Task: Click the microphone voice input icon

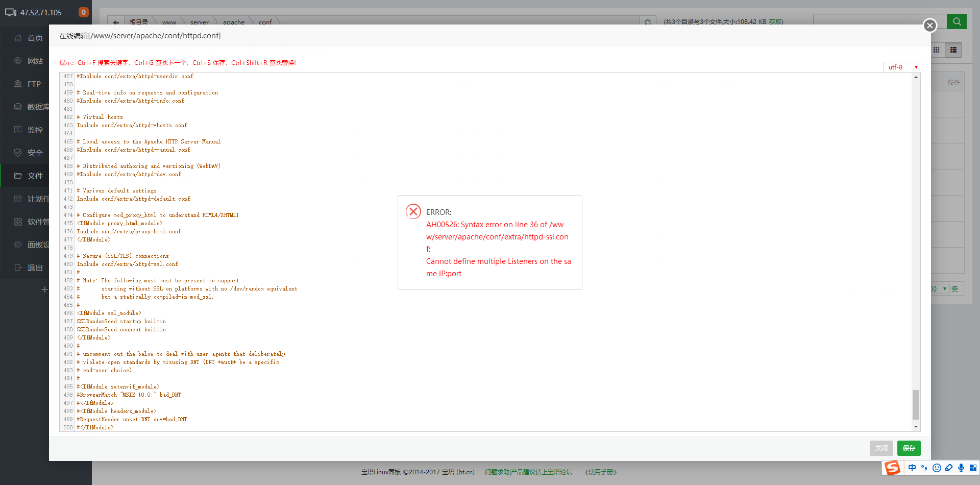Action: tap(961, 468)
